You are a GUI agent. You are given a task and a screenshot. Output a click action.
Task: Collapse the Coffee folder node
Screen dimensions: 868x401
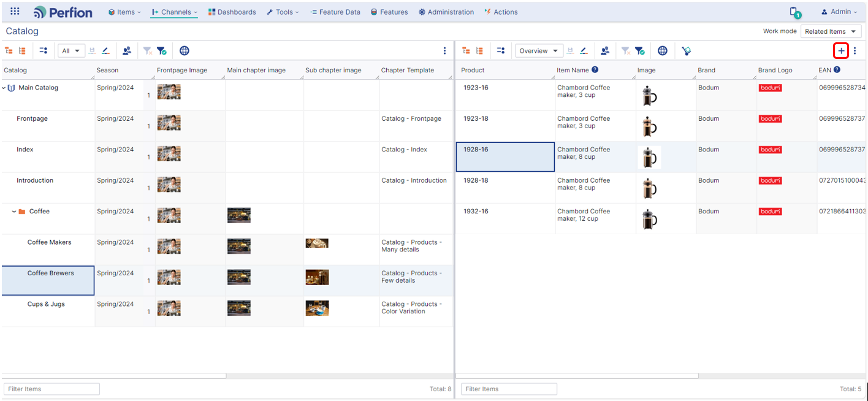tap(14, 212)
